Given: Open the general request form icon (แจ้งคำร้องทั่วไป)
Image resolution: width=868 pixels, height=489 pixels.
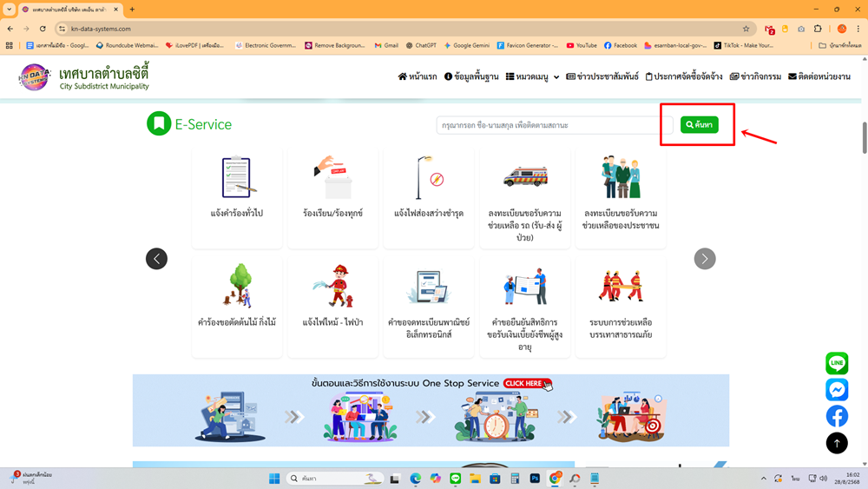Looking at the screenshot, I should (236, 178).
